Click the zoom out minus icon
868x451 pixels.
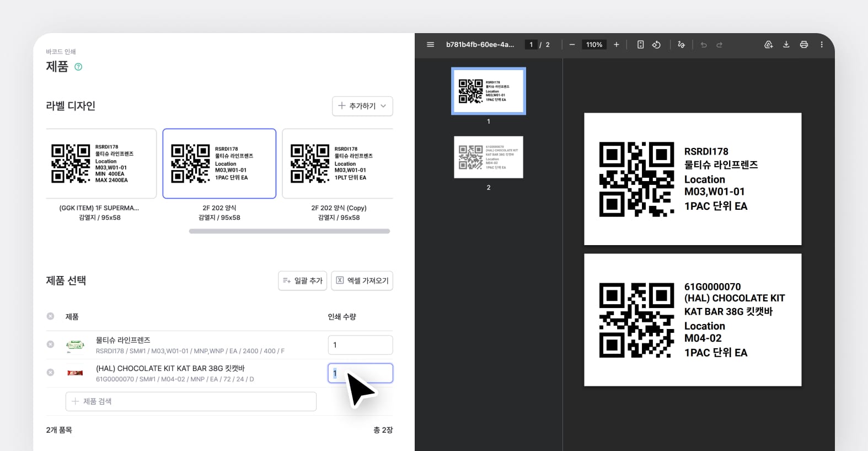(572, 45)
